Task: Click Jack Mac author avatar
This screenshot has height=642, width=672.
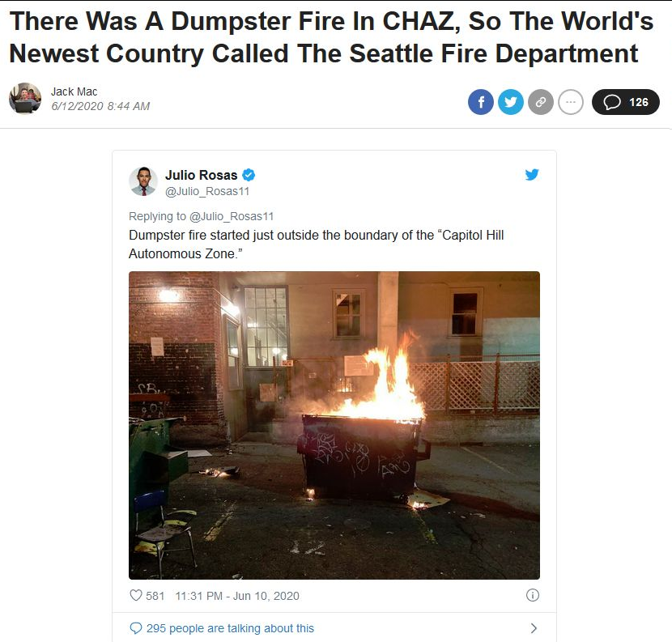Action: click(25, 98)
